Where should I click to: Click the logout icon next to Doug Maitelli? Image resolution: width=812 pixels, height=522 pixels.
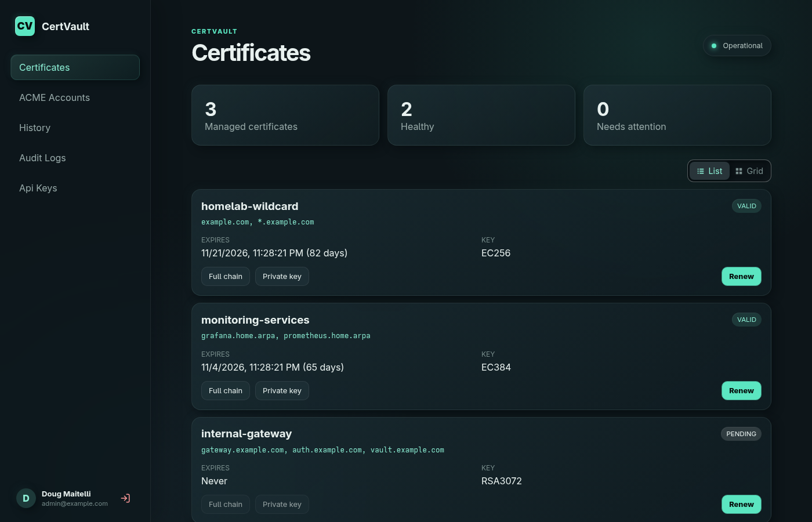pyautogui.click(x=125, y=498)
